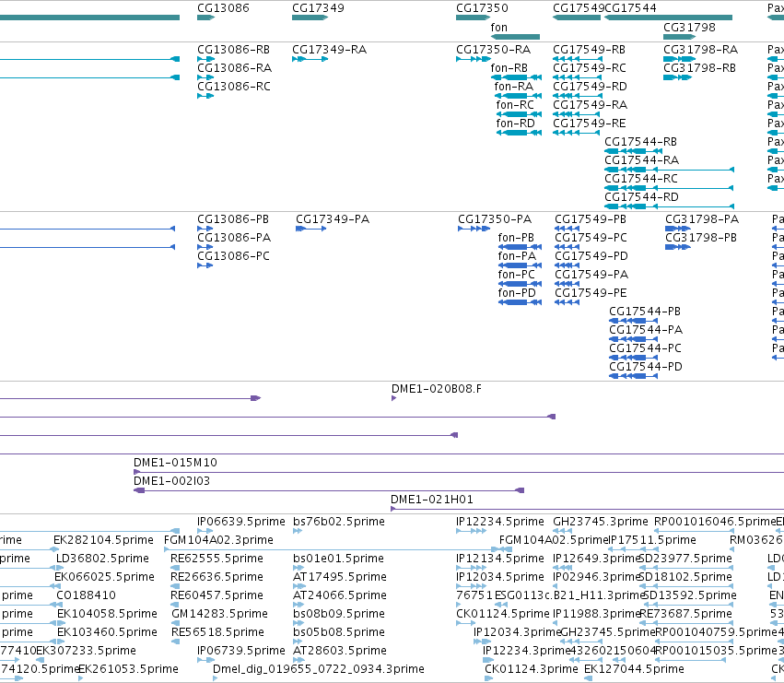Select protein CG17549-PB
The height and width of the screenshot is (683, 784).
[591, 219]
